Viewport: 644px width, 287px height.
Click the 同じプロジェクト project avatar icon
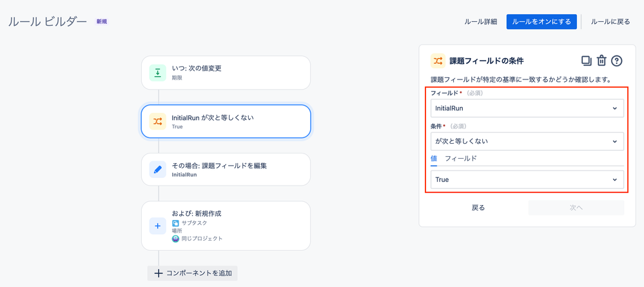coord(175,239)
